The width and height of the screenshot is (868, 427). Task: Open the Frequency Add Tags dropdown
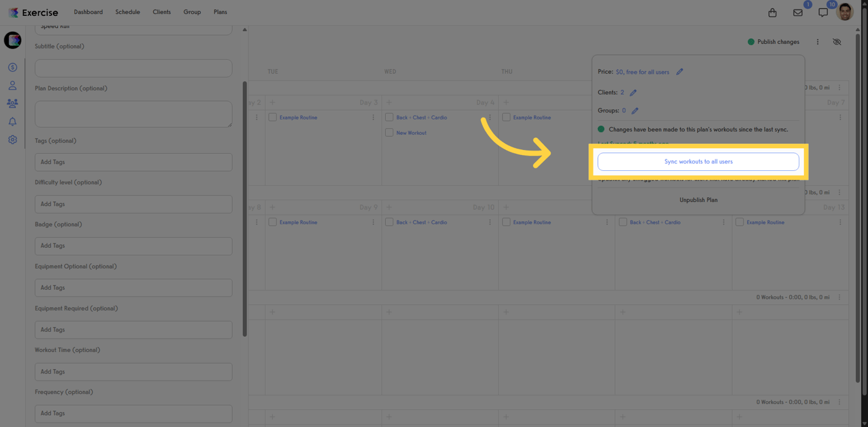(x=133, y=414)
